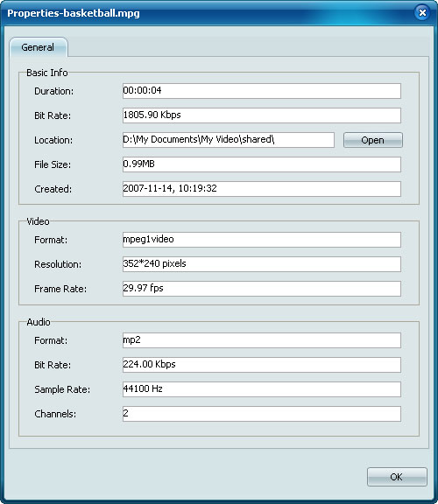
Task: Click the Created date field
Action: [262, 189]
